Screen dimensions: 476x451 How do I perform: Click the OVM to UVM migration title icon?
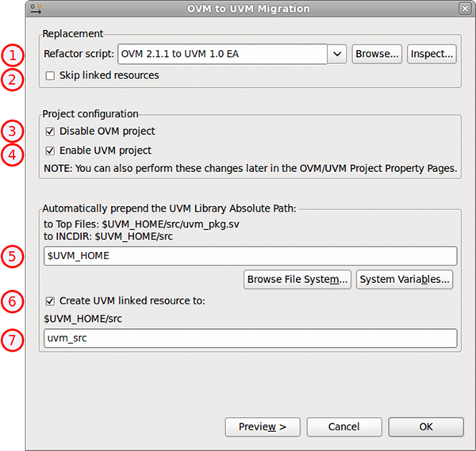(36, 9)
